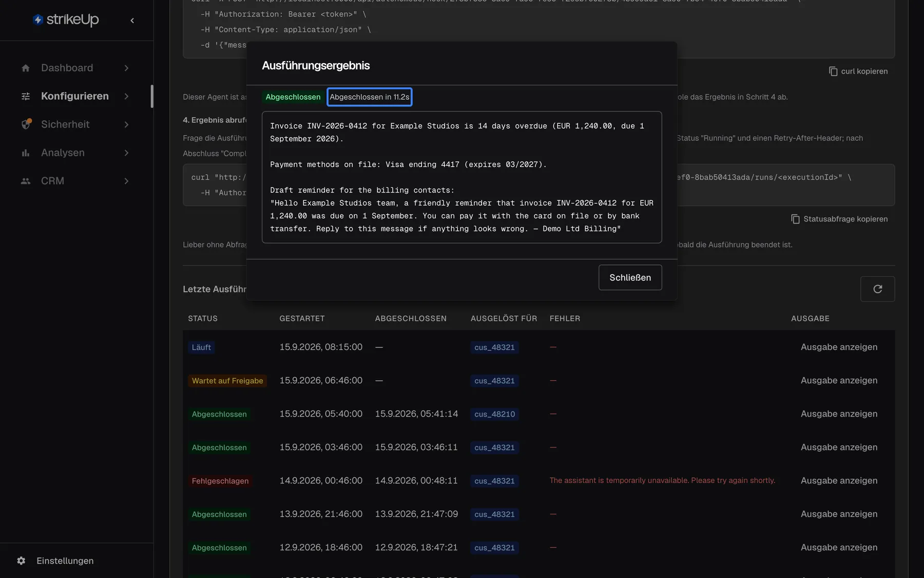The image size is (924, 578).
Task: Show output of run started 12.9.2026, 18:46:00
Action: (x=839, y=547)
